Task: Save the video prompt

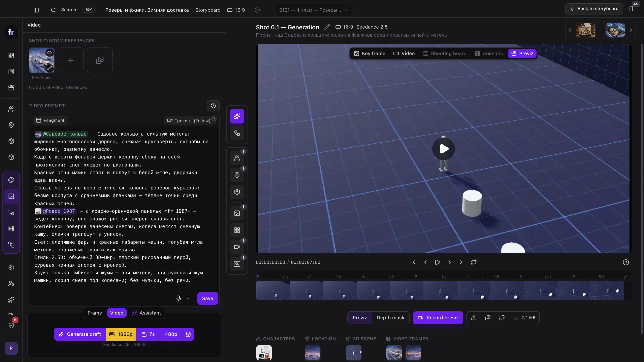Action: [x=207, y=298]
